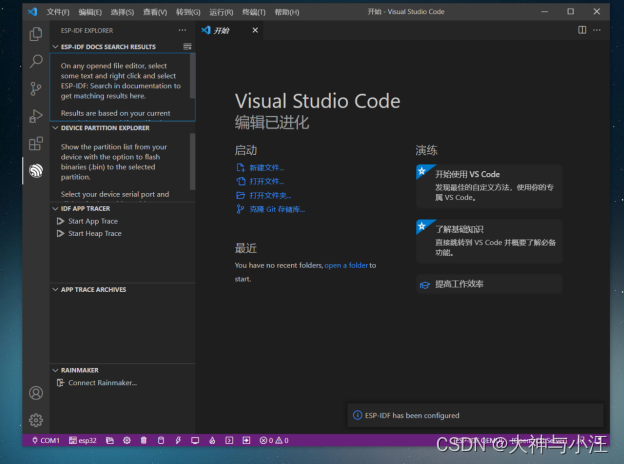Screen dimensions: 624x464
Task: Open the Source Control view
Action: (x=36, y=88)
